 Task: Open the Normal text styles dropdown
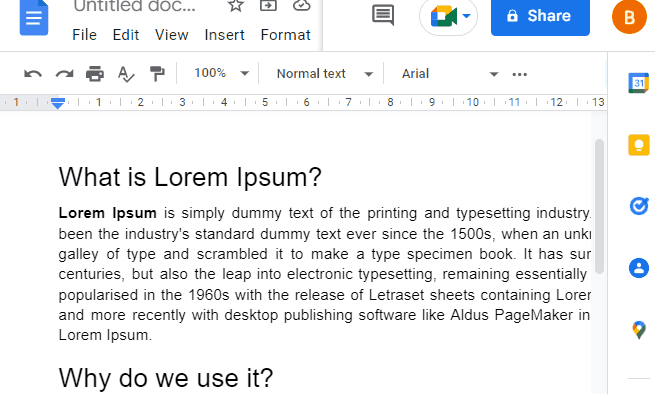[325, 74]
